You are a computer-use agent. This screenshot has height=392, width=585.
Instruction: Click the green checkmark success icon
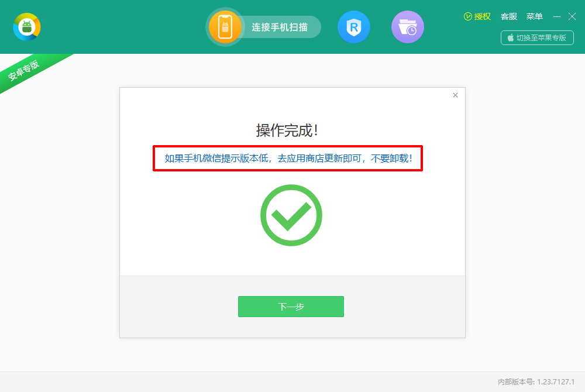[x=291, y=215]
